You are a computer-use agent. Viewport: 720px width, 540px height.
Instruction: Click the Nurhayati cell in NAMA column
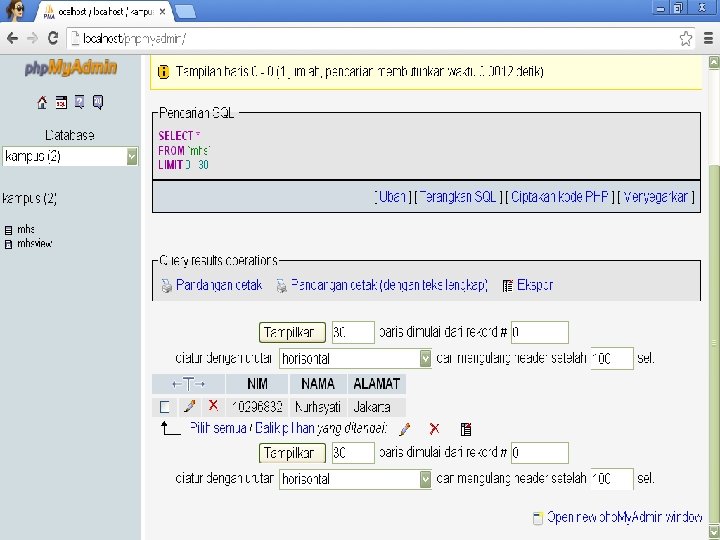coord(318,407)
